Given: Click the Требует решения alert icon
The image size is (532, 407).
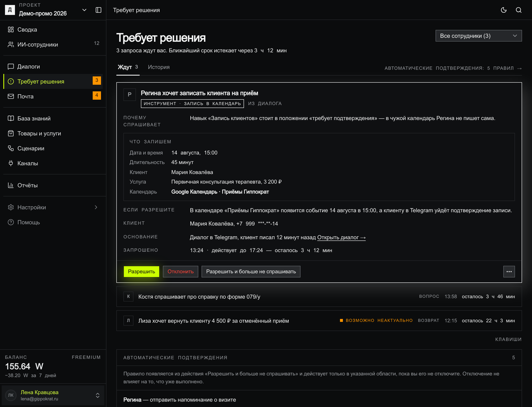Looking at the screenshot, I should [11, 81].
